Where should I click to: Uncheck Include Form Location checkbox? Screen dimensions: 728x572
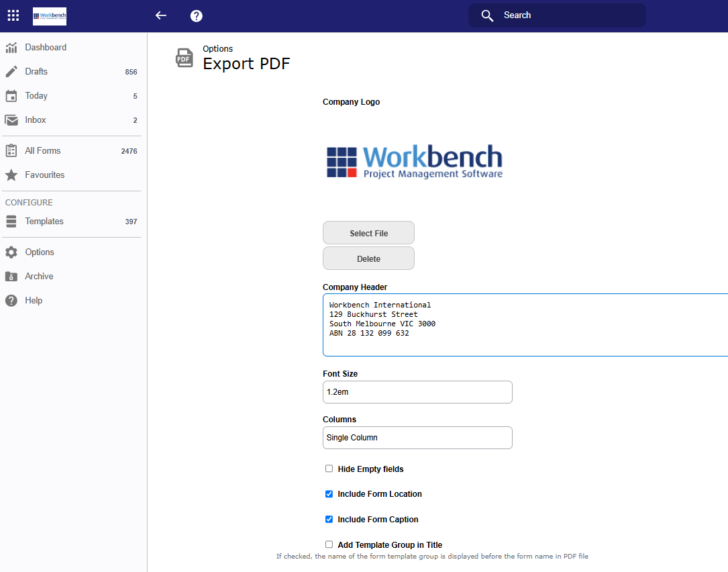[x=329, y=494]
